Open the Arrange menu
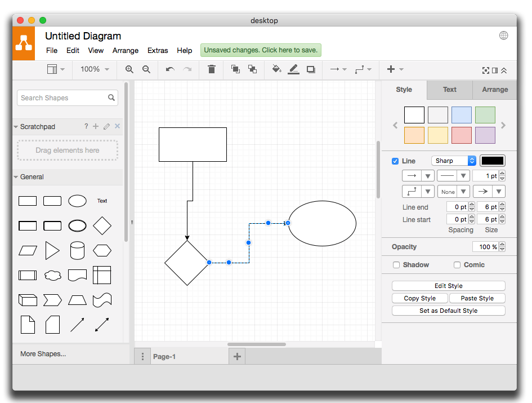 (x=126, y=50)
